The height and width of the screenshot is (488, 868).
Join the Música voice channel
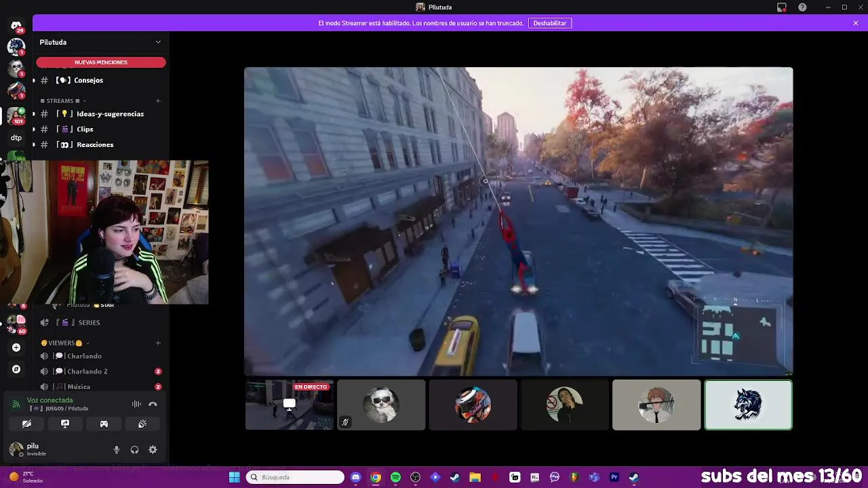tap(100, 386)
